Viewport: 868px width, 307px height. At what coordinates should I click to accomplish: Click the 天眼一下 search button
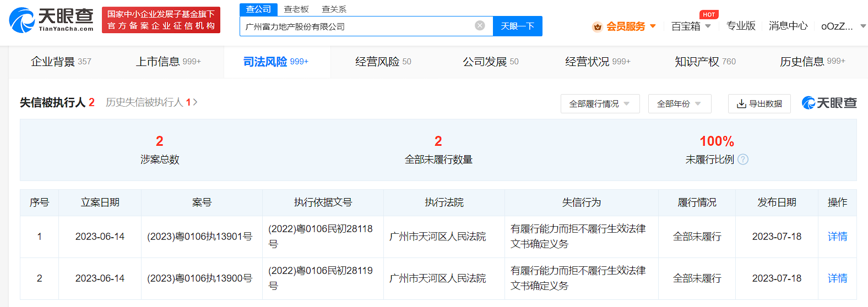(x=518, y=26)
